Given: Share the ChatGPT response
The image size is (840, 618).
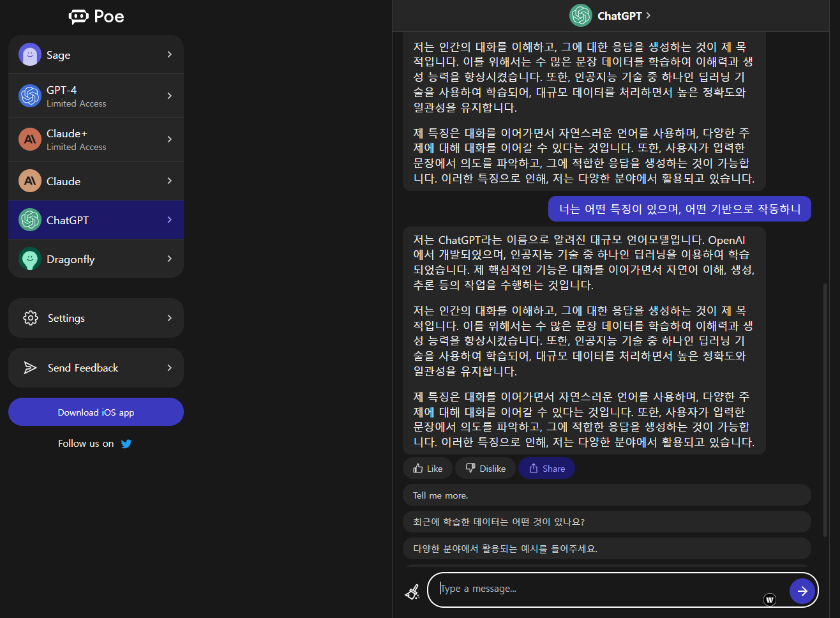Looking at the screenshot, I should pos(546,468).
